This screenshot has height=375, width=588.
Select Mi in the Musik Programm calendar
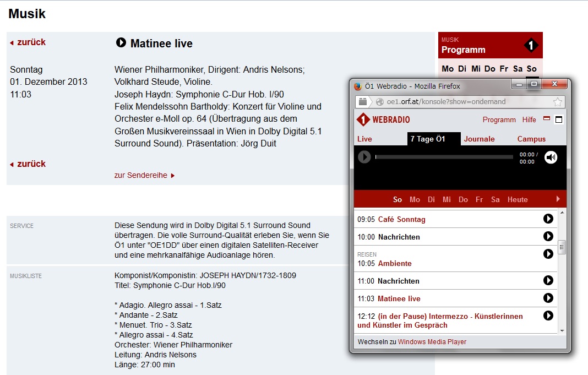476,69
